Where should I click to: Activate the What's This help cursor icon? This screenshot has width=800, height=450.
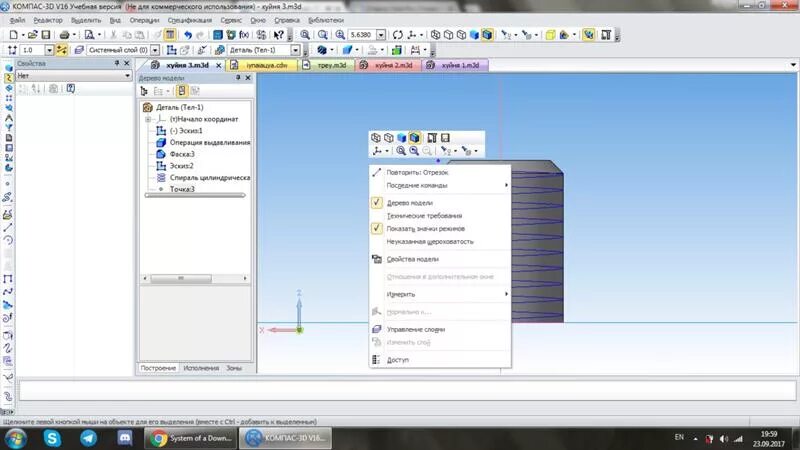(x=279, y=35)
